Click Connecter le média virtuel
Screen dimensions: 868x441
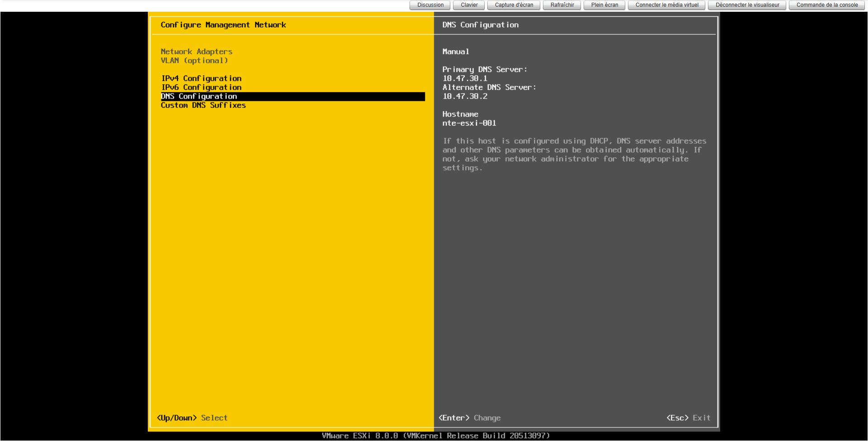pos(666,5)
